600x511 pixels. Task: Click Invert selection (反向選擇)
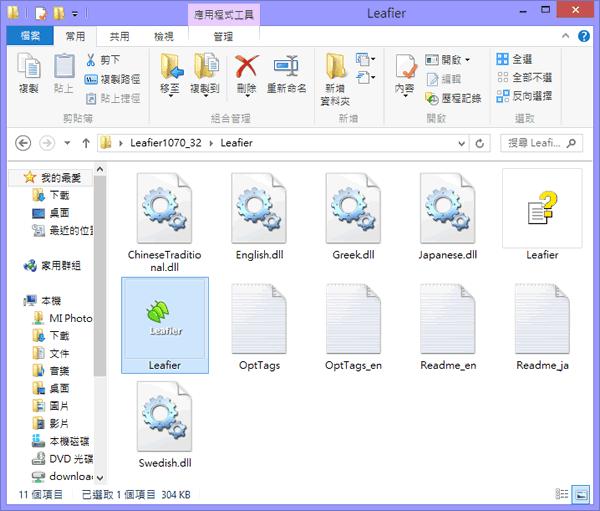[524, 96]
